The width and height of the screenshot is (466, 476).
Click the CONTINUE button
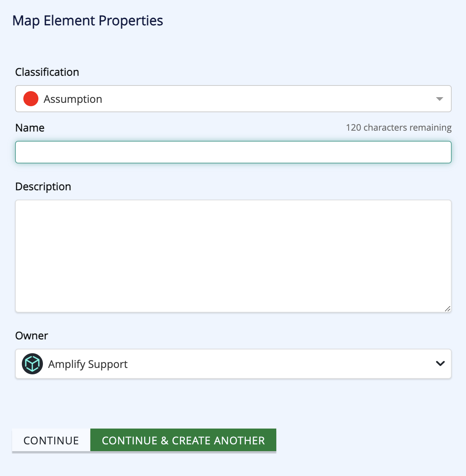(x=51, y=440)
